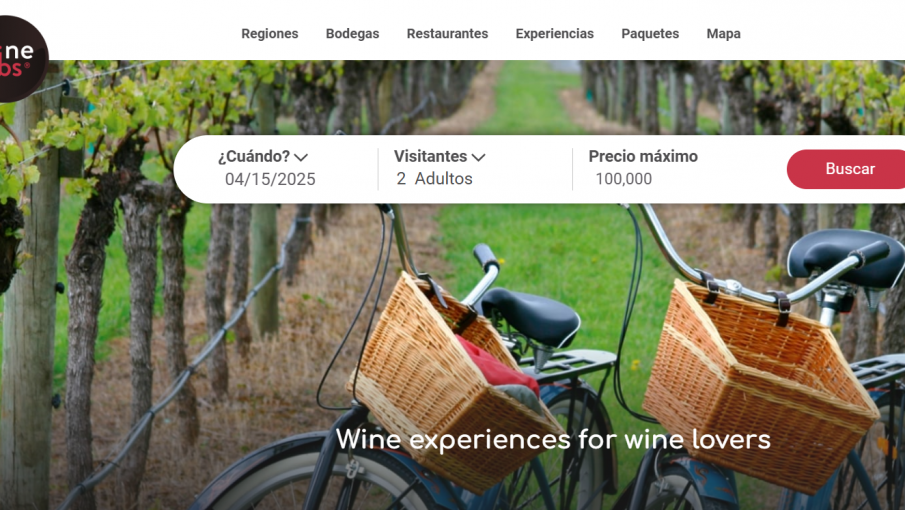Viewport: 905px width, 510px height.
Task: Expand the ¿Cuándo? chevron arrow
Action: [x=301, y=157]
